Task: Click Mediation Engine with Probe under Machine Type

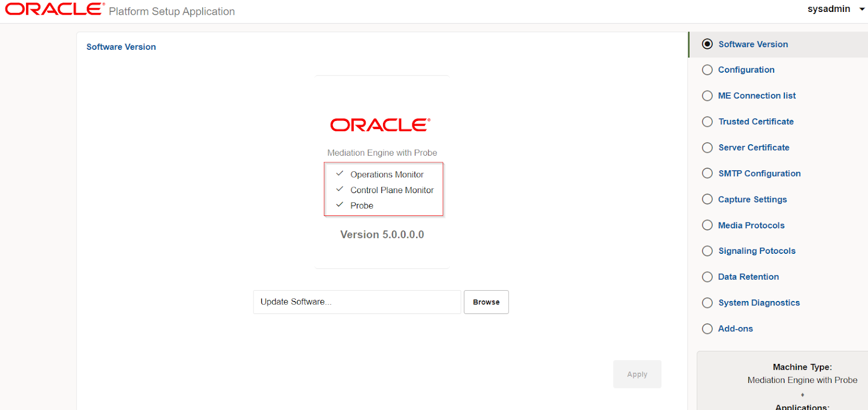Action: point(802,380)
